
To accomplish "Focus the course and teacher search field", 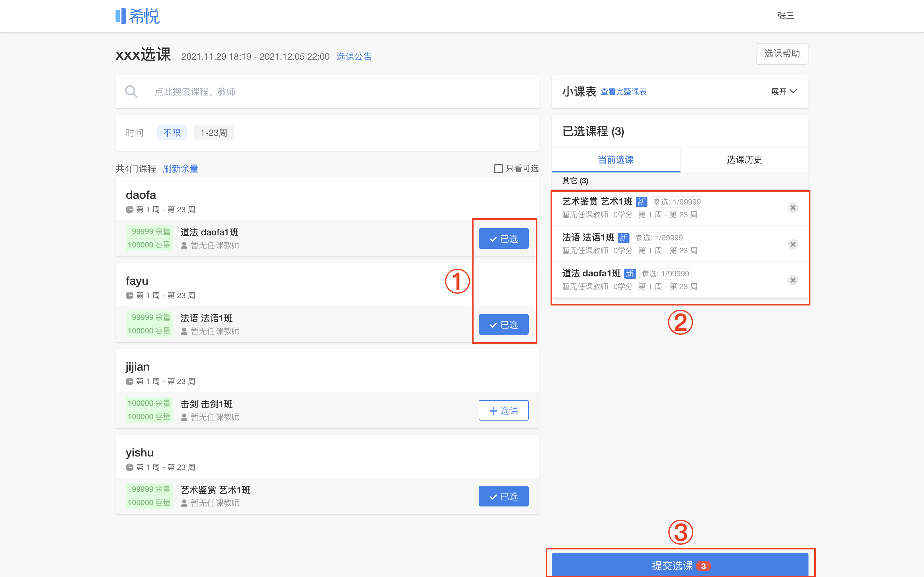I will (327, 92).
